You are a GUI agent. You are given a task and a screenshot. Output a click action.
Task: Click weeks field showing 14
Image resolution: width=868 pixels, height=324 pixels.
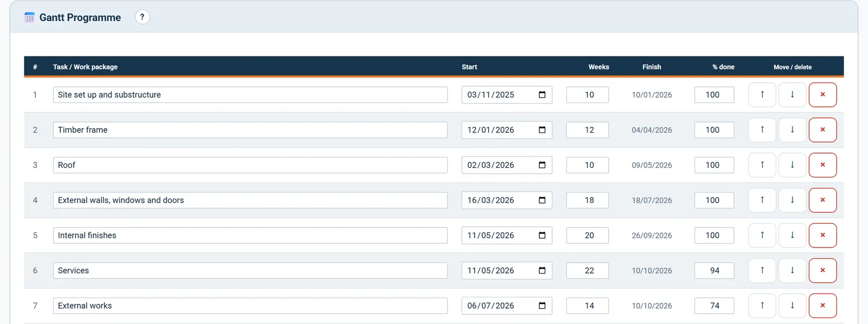[x=588, y=306]
